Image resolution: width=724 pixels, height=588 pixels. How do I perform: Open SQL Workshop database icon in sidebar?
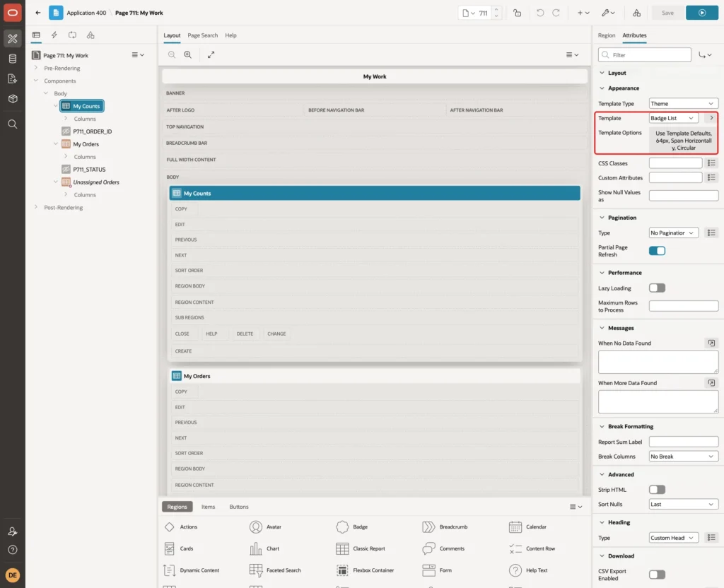tap(13, 59)
